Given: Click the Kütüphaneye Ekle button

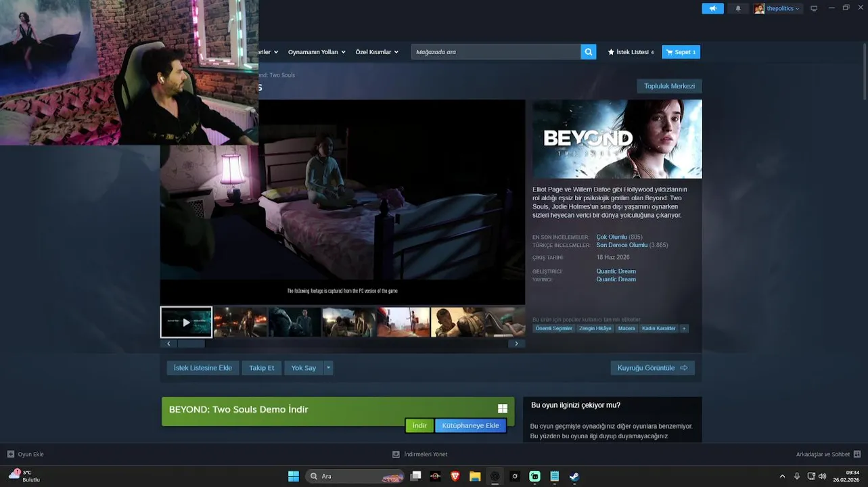Looking at the screenshot, I should (x=470, y=425).
